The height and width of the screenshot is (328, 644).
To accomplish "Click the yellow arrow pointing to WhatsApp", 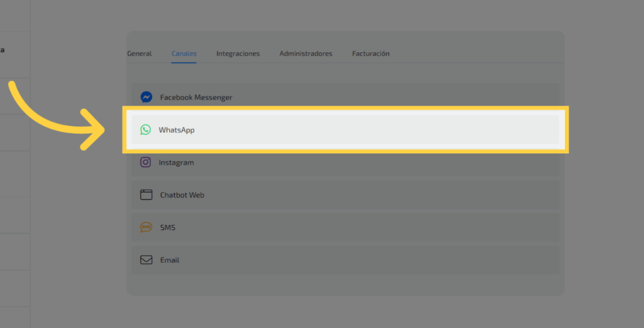I will click(57, 119).
